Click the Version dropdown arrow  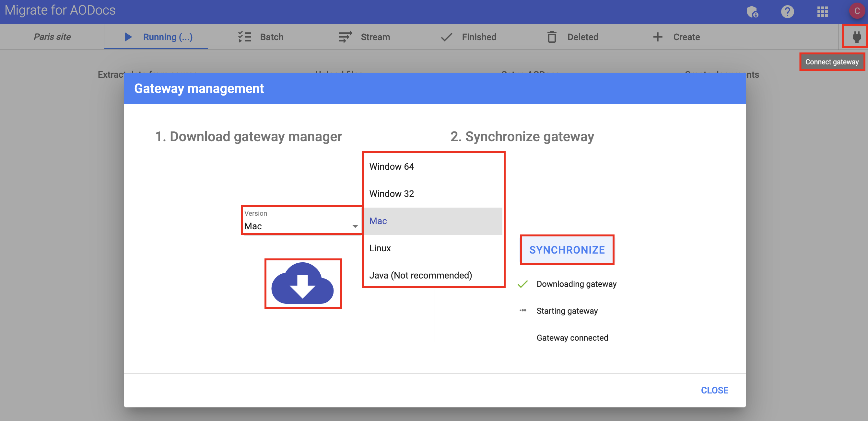[355, 226]
